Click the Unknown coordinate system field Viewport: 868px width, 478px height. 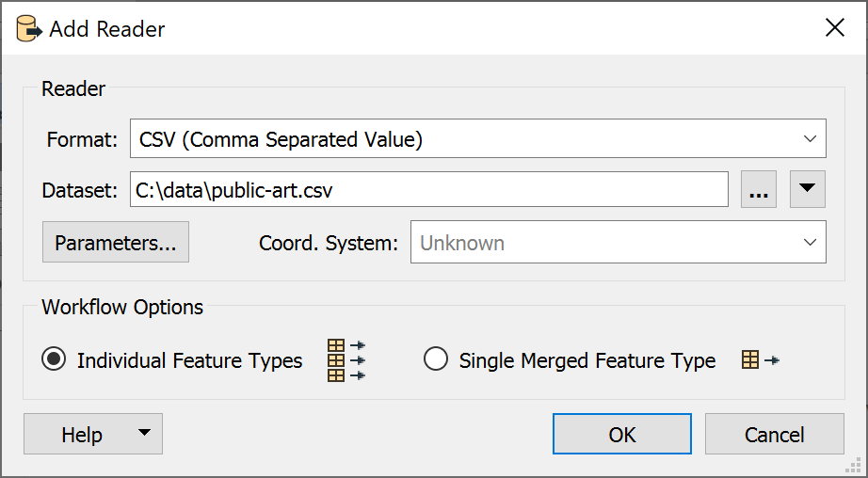(618, 243)
